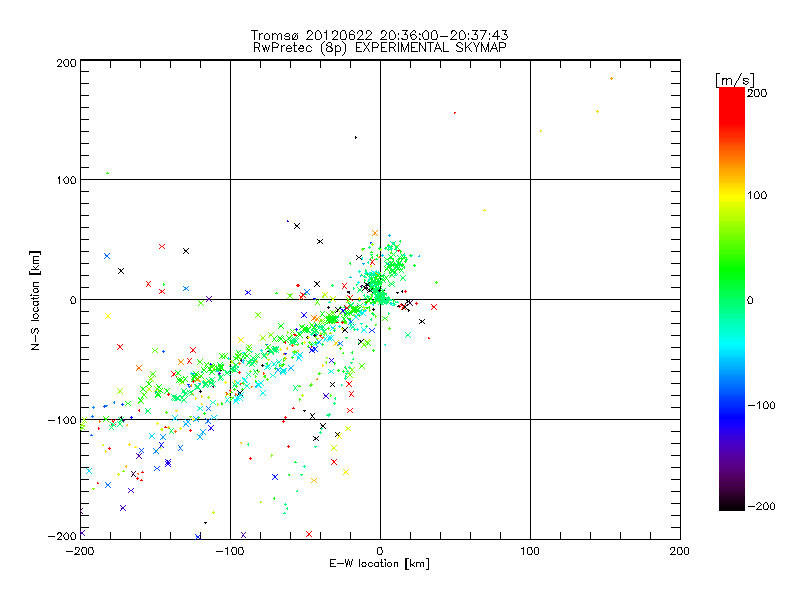Viewport: 800px width, 600px height.
Task: Click the subtitle 'RwPretec (8p) EXPERIMENTAL SKYMAP'
Action: pos(380,47)
